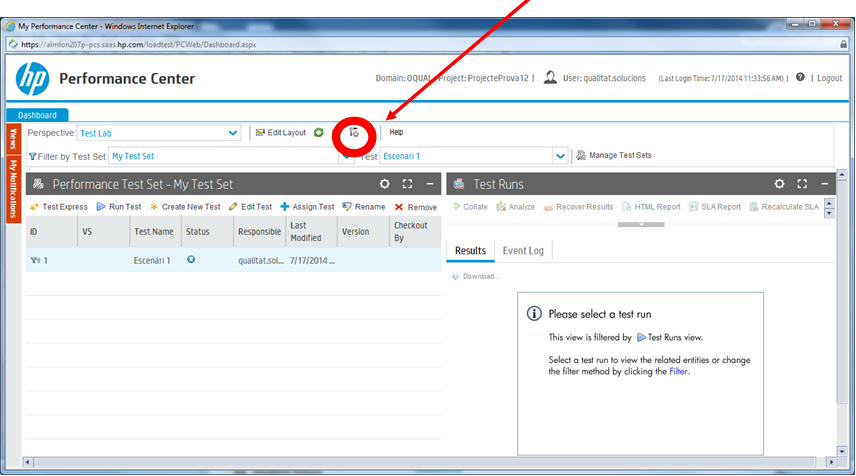Open Test Runs panel settings gear
This screenshot has height=476, width=856.
pos(780,184)
